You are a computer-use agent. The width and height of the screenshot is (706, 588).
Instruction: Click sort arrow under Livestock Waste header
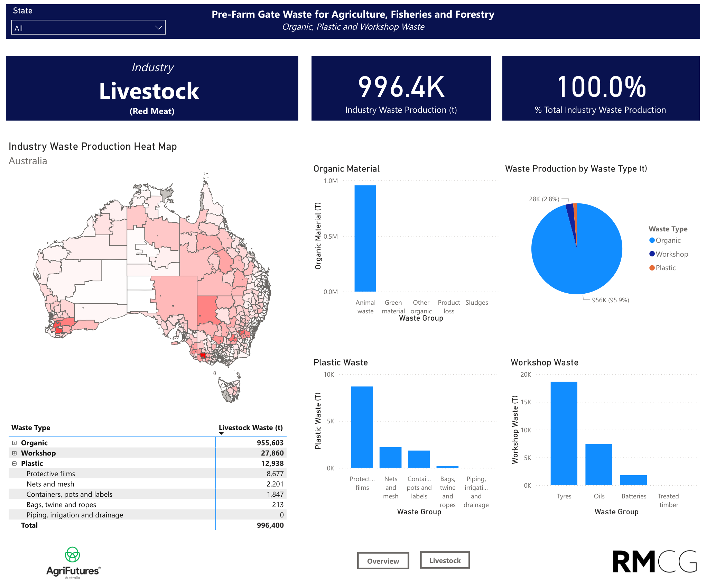(221, 433)
